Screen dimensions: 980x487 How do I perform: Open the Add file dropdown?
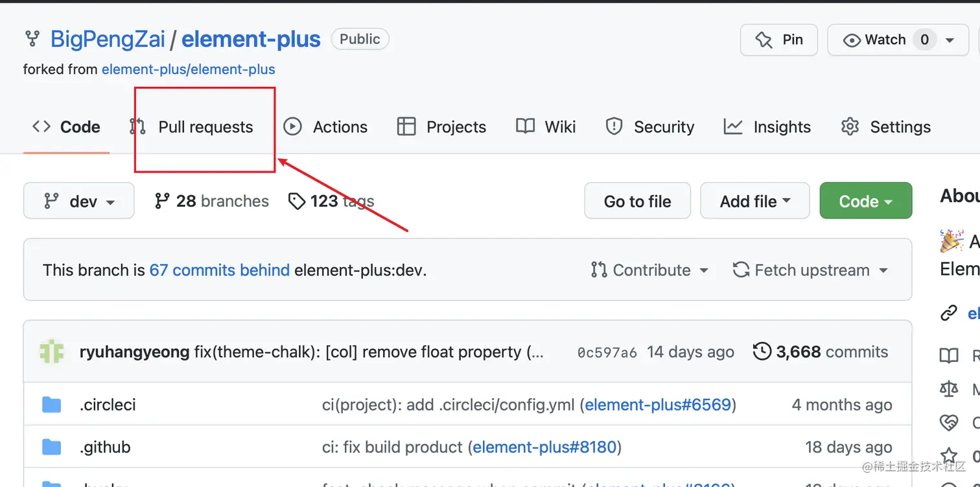[755, 201]
